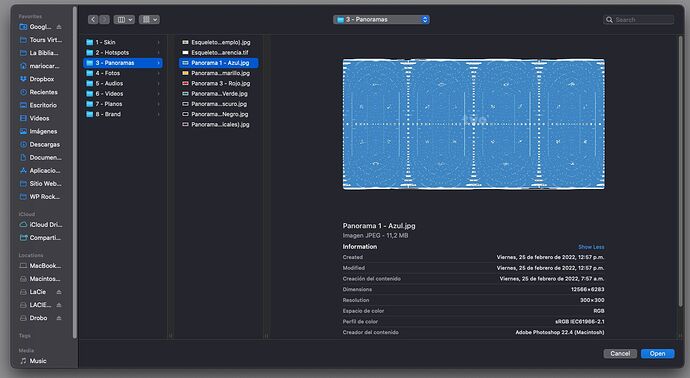This screenshot has height=378, width=690.
Task: Open the group-by grid dropdown
Action: (x=149, y=19)
